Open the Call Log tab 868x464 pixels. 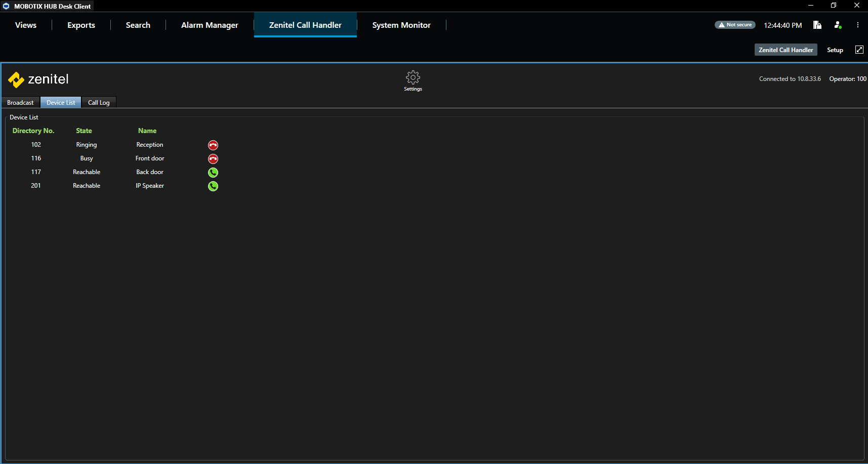(99, 102)
